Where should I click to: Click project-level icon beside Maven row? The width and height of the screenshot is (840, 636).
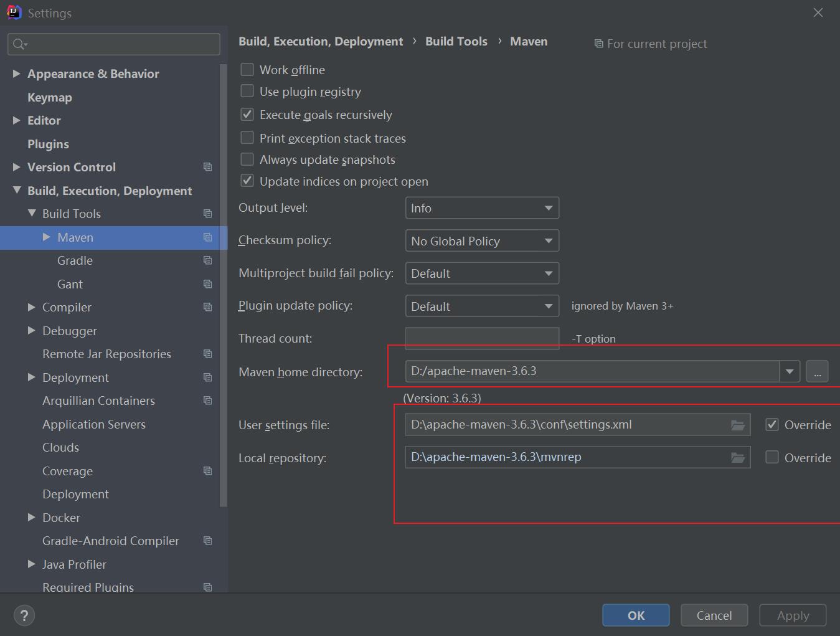tap(208, 237)
